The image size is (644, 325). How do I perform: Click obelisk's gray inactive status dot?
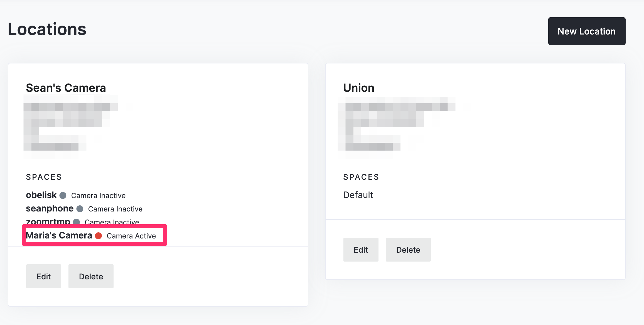(x=63, y=196)
